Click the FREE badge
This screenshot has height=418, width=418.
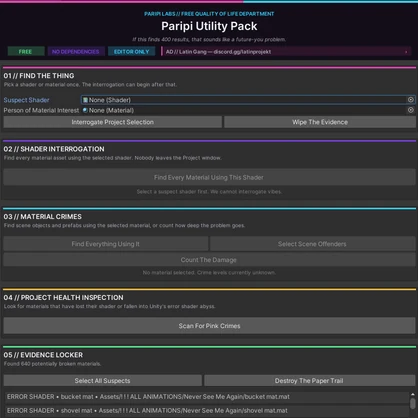coord(26,52)
